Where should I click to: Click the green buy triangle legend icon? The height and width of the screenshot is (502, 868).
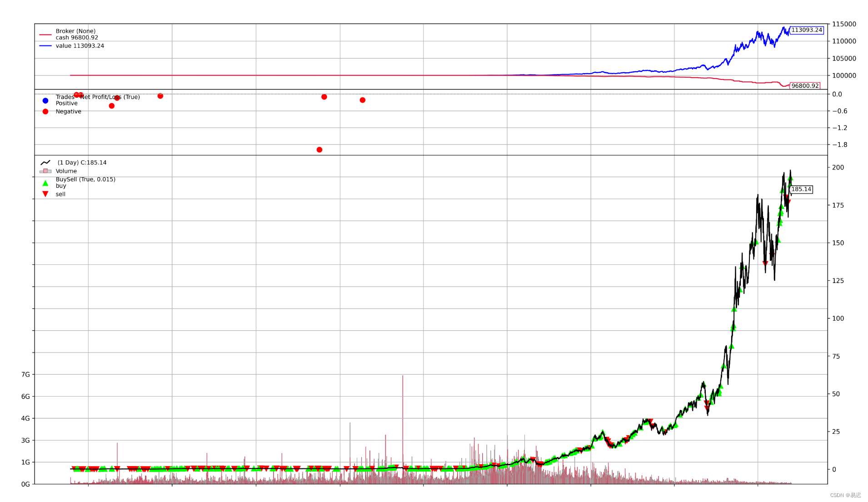click(45, 183)
